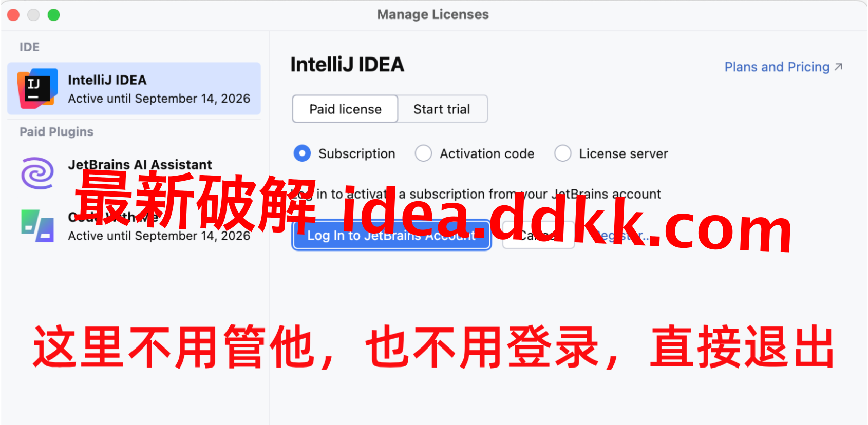868x425 pixels.
Task: Open the Register link
Action: (x=621, y=236)
